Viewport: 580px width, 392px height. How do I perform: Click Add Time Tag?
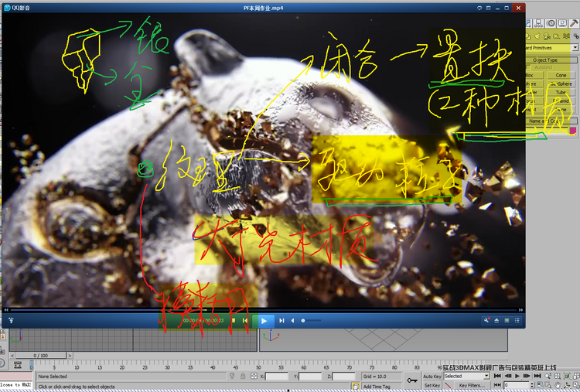(377, 387)
